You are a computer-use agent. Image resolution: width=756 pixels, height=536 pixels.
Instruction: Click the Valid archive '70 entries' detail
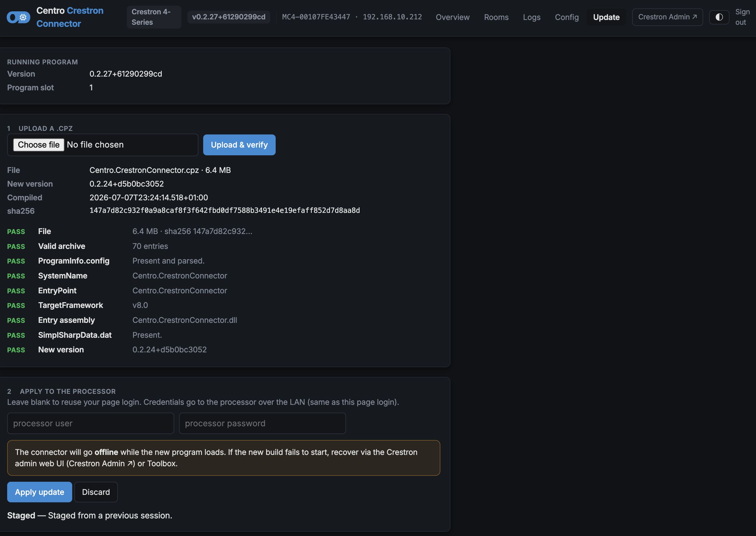pyautogui.click(x=150, y=246)
